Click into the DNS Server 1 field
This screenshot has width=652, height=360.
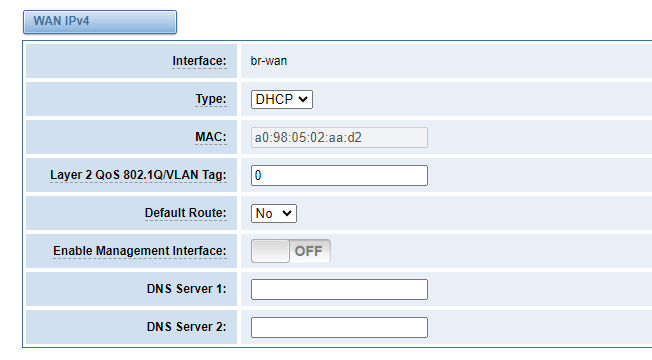pos(339,289)
